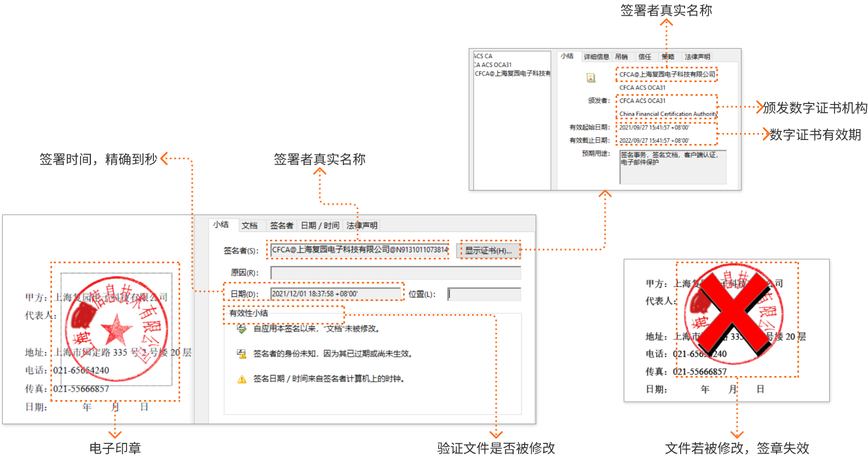The width and height of the screenshot is (868, 457).
Task: Click the 有效起始日期 value 2021/09/27 15:41:57
Action: coord(654,128)
